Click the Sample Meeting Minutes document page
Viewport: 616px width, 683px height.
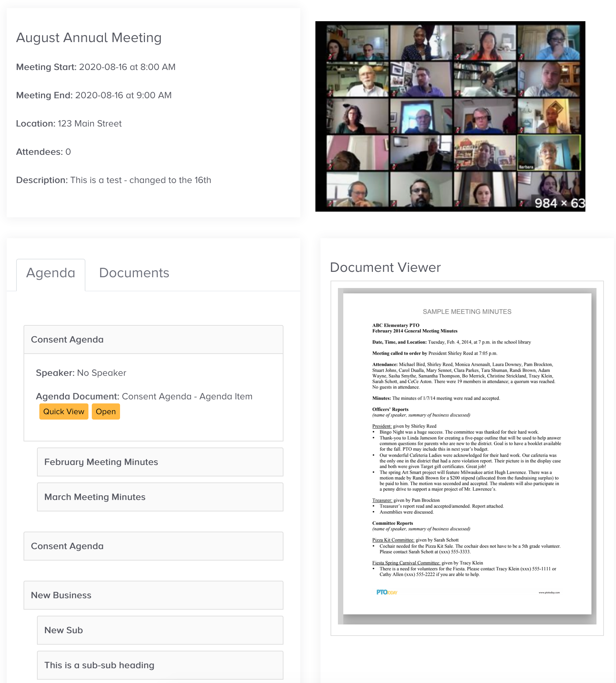467,454
